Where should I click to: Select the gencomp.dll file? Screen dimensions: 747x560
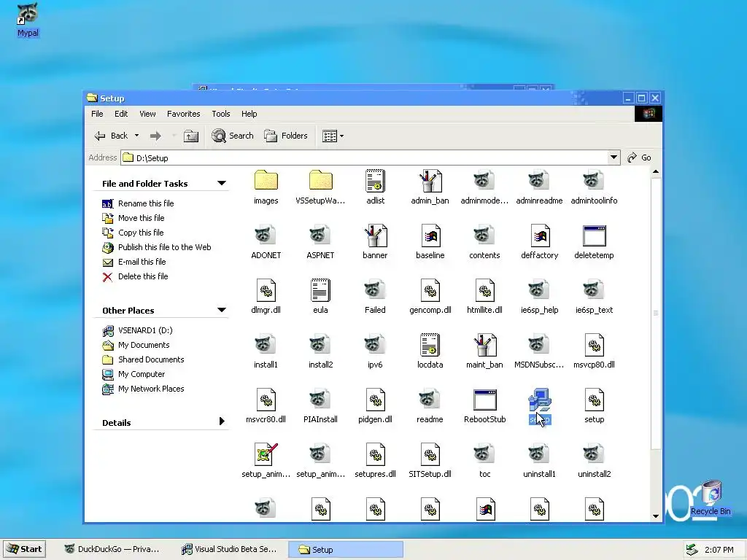(430, 290)
